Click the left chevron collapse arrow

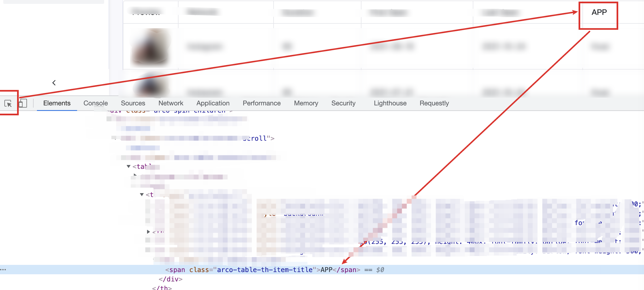(x=54, y=83)
